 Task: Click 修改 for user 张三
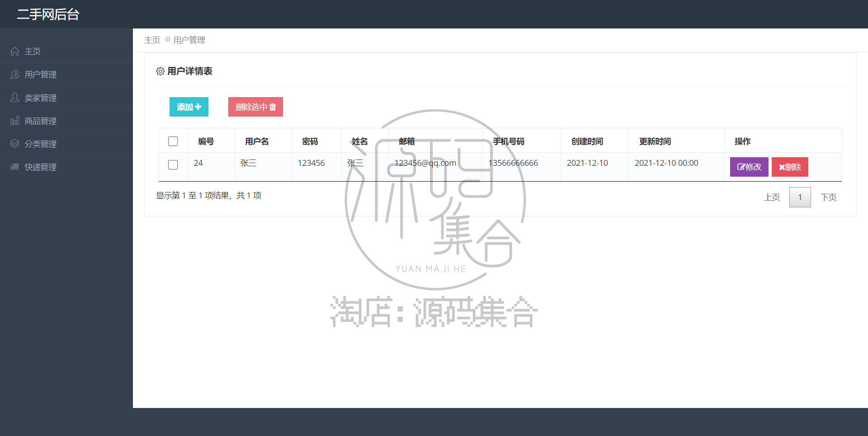(x=749, y=167)
